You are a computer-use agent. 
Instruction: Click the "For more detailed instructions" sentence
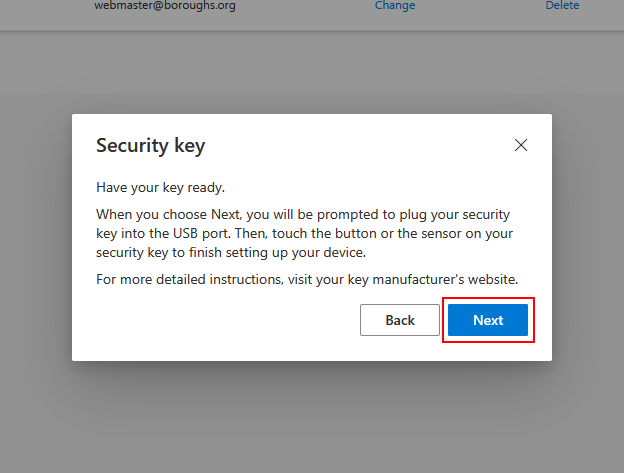[306, 279]
